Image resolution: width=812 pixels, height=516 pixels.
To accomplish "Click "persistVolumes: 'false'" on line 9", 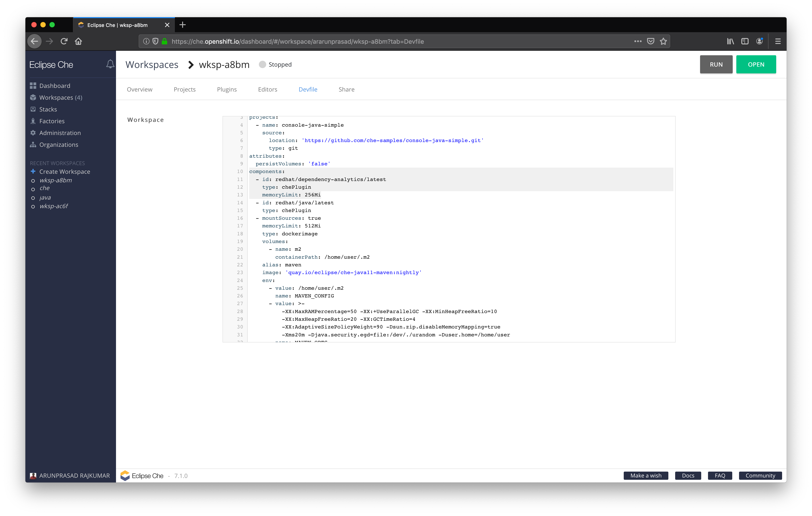I will click(293, 164).
